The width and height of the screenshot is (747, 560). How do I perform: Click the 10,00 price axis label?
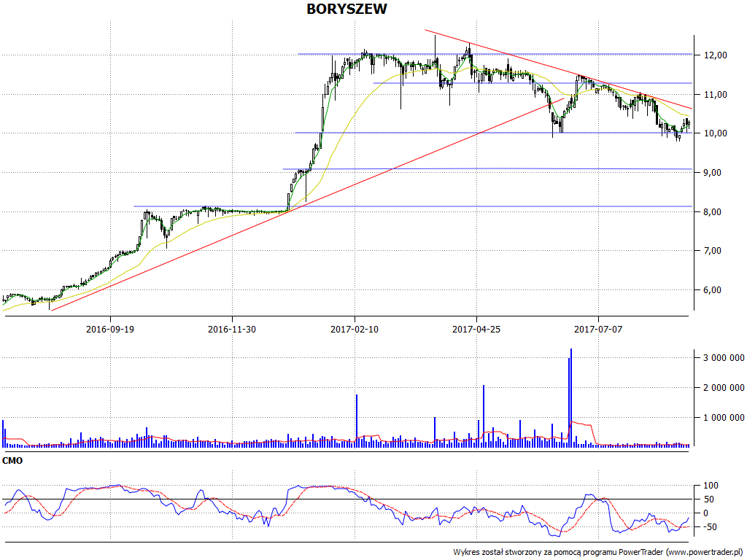click(x=716, y=133)
